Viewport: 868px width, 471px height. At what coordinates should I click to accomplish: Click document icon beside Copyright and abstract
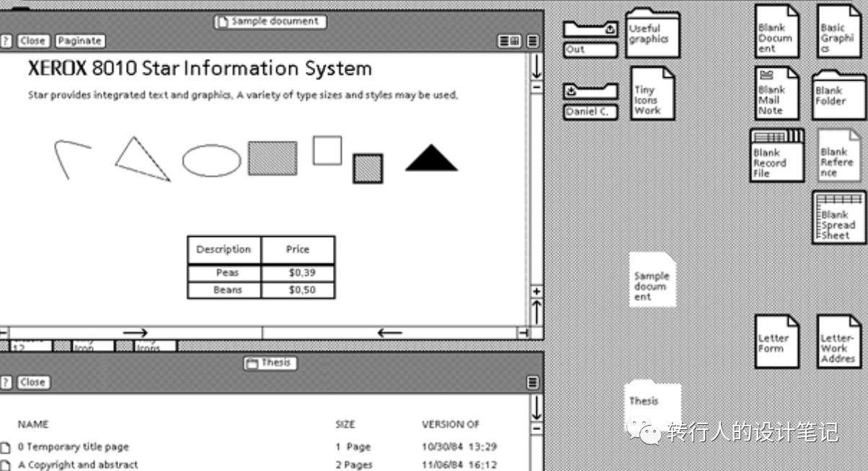coord(6,465)
